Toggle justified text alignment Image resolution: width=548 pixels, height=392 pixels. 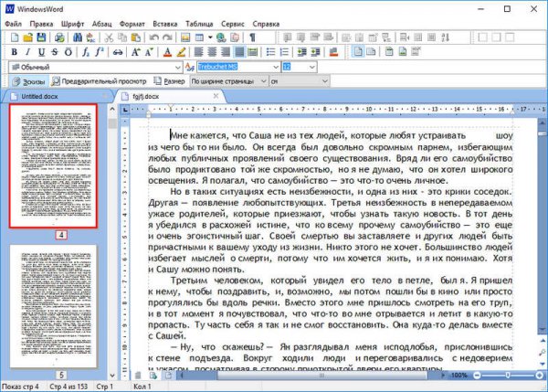(x=239, y=52)
